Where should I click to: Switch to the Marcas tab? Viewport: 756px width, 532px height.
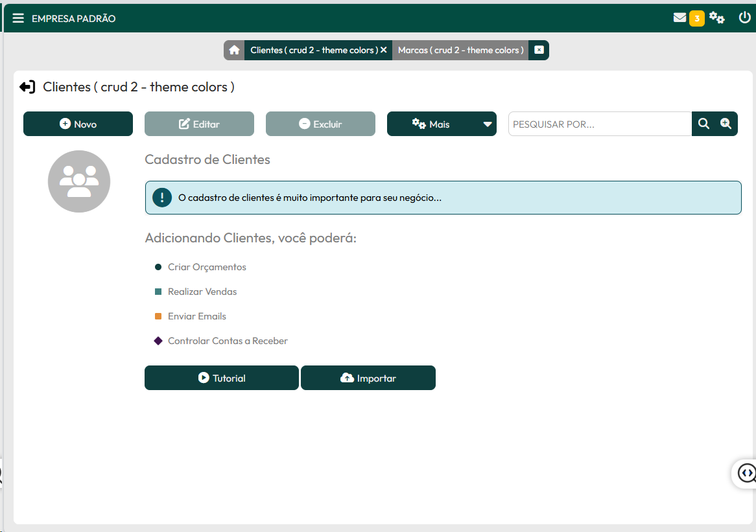pyautogui.click(x=460, y=51)
